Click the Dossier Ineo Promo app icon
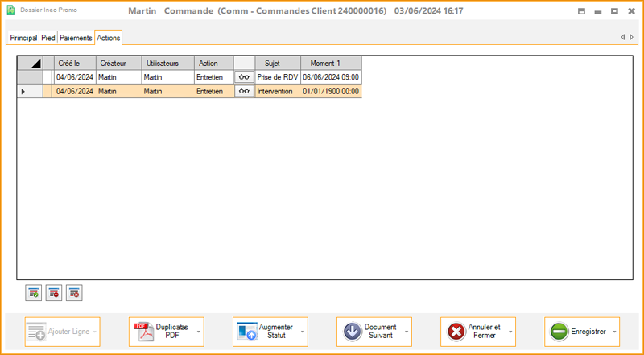This screenshot has width=644, height=355. (11, 10)
